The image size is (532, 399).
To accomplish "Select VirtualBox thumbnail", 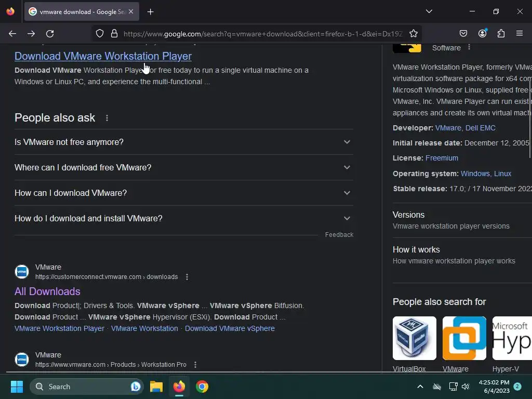I will click(414, 338).
